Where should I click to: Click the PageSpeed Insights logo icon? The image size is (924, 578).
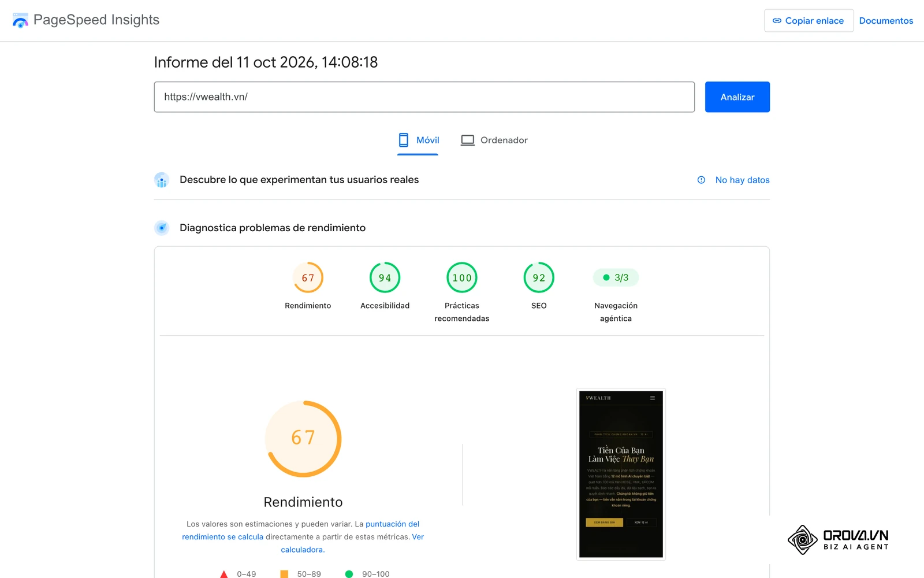click(20, 20)
